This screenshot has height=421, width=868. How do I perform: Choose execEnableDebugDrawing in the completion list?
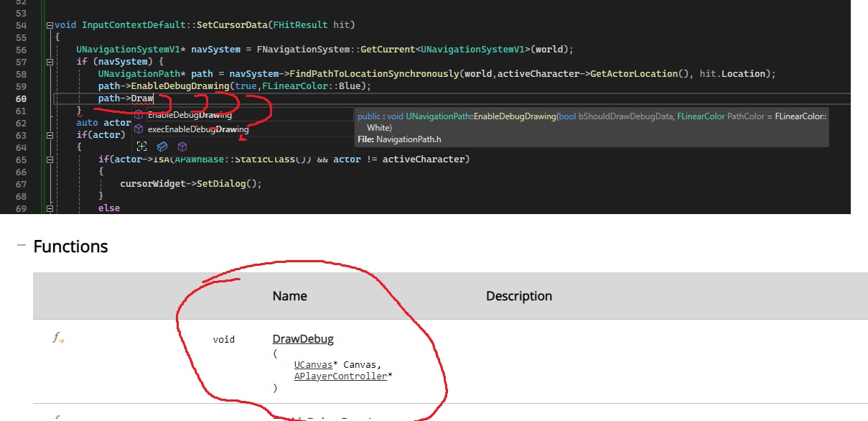coord(197,130)
